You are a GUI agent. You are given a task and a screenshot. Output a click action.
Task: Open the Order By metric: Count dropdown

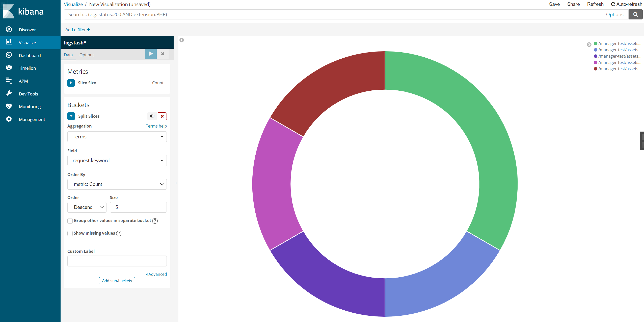[117, 184]
